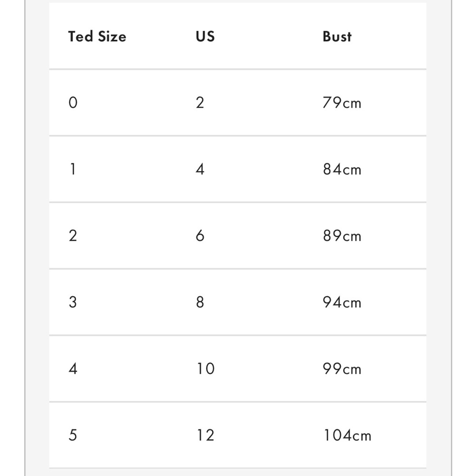Screen dimensions: 476x476
Task: Select the 104cm bust measurement
Action: (x=347, y=435)
